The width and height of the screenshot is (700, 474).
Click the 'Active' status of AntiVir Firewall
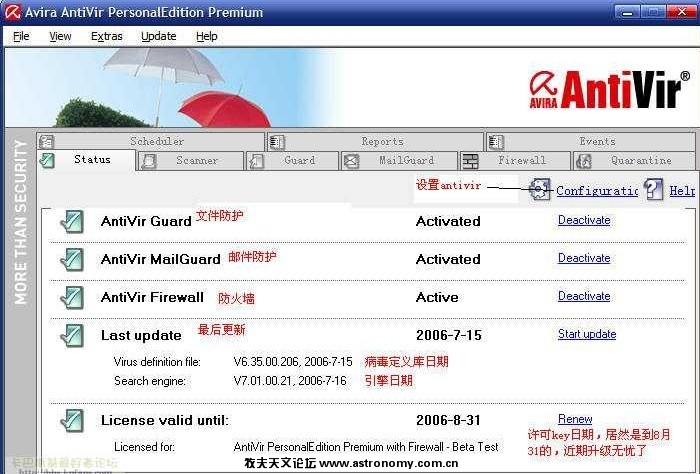pos(437,297)
